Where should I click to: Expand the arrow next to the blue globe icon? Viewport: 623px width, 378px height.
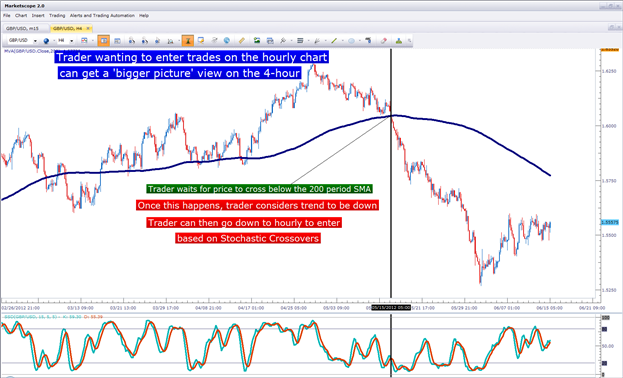pos(54,41)
